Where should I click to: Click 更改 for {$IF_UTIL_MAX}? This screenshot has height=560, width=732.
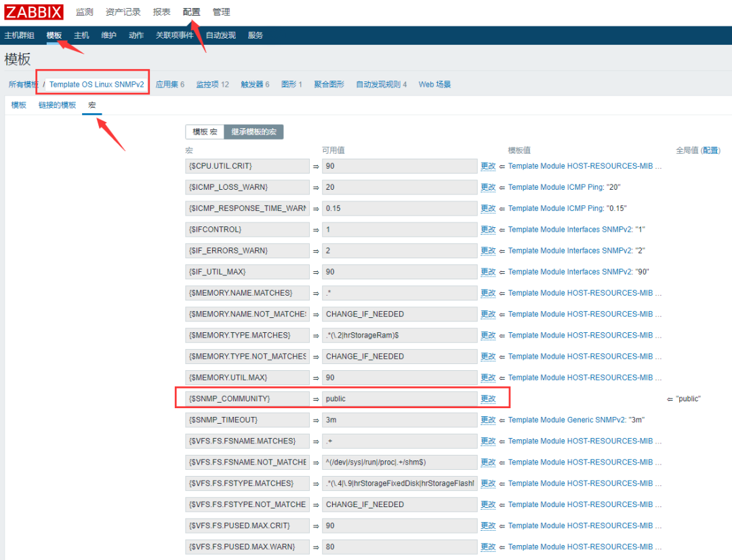(x=488, y=272)
